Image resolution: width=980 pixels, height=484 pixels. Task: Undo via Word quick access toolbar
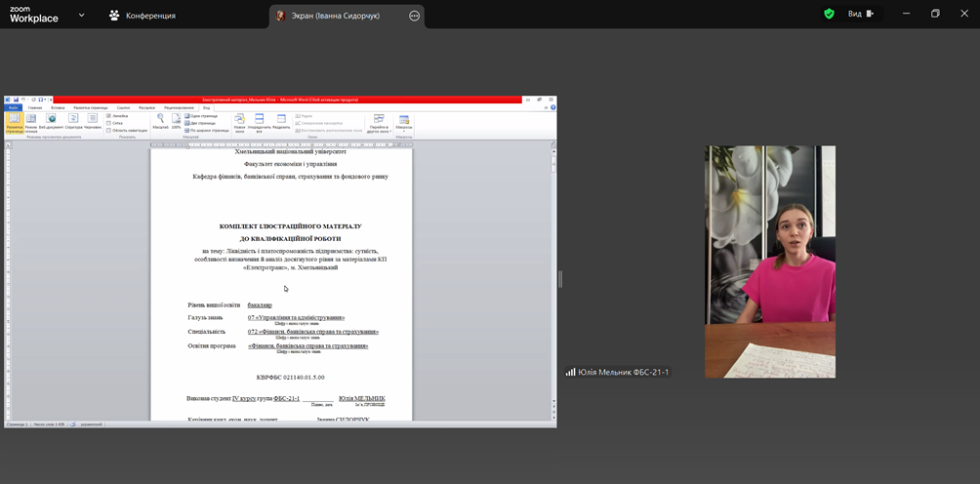pos(23,100)
